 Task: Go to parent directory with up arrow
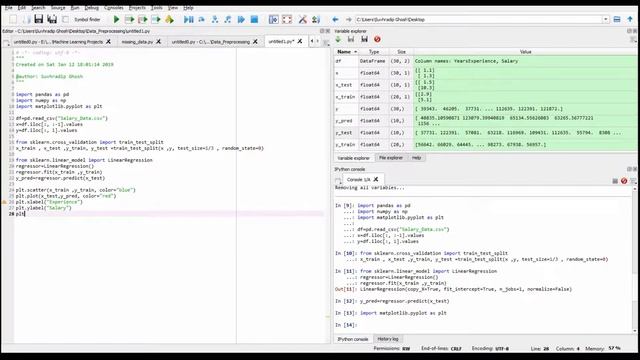(x=630, y=19)
